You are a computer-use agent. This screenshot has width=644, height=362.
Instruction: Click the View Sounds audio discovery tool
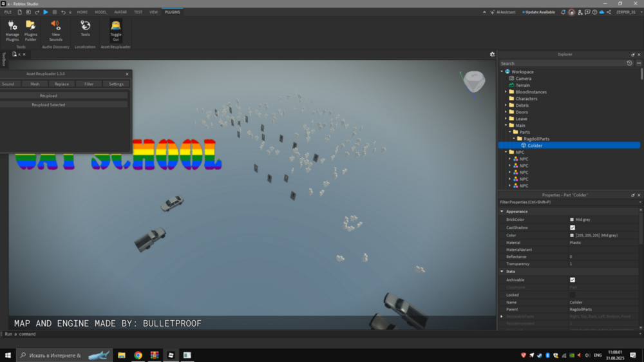(x=55, y=31)
